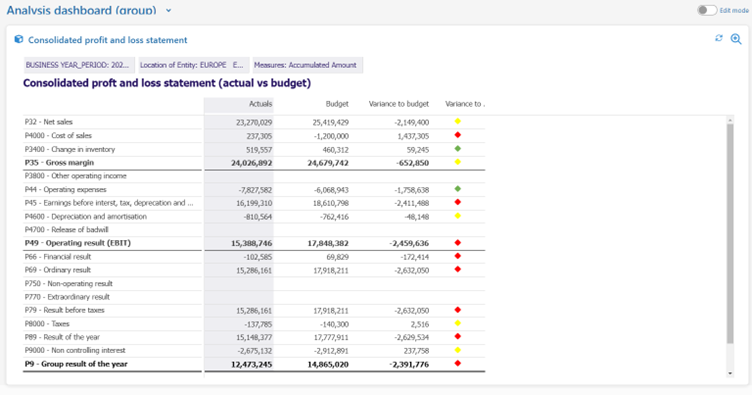Select the P79 - Result before taxes label
752x395 pixels.
pos(64,310)
